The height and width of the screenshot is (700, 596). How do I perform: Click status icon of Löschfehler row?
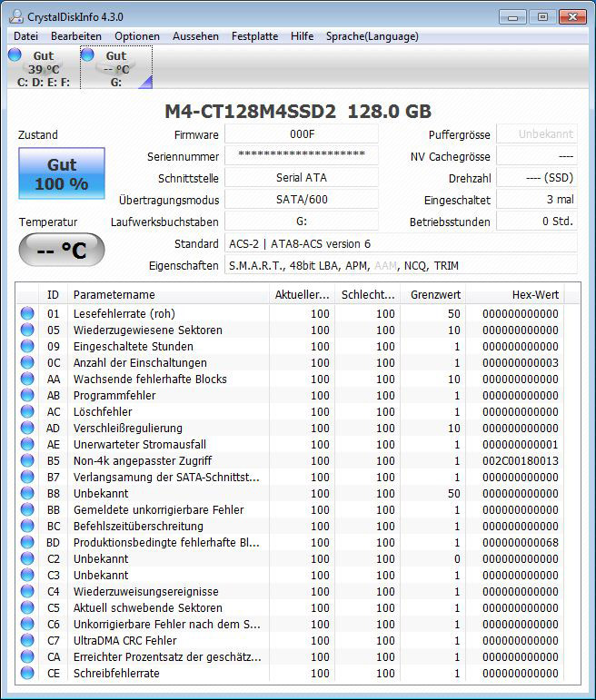point(27,411)
